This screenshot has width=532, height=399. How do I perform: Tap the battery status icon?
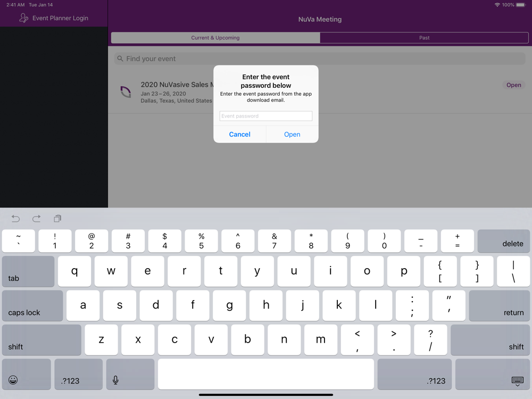(521, 5)
